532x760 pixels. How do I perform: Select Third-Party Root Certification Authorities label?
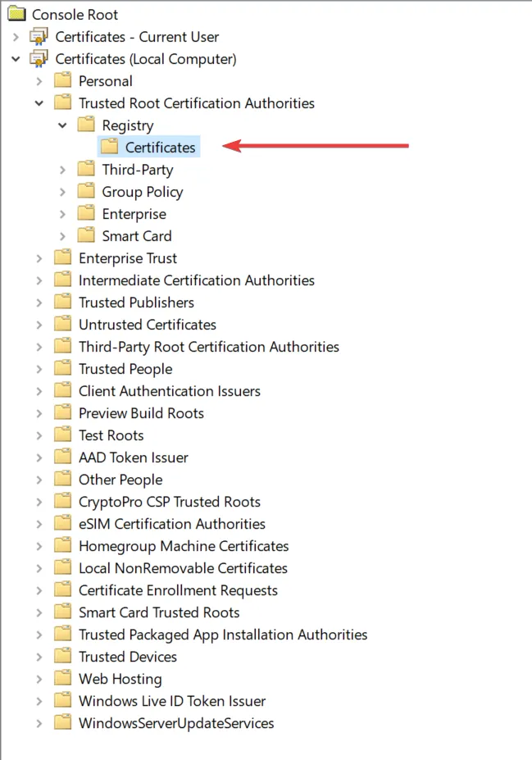(x=209, y=347)
